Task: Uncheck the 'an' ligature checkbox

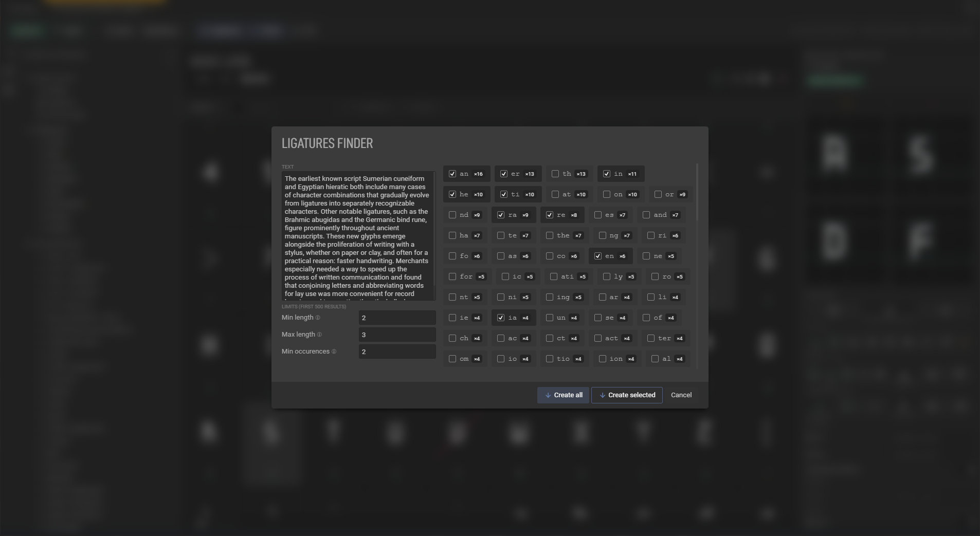Action: tap(452, 174)
